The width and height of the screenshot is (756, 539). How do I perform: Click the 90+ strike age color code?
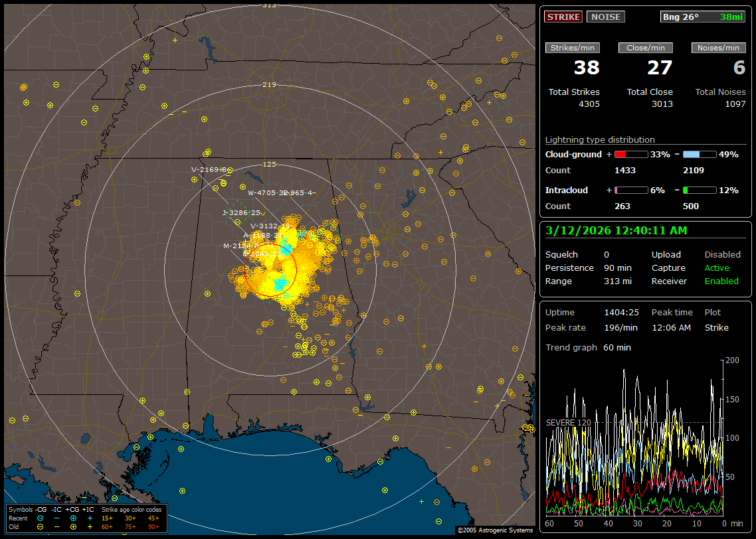tap(153, 526)
